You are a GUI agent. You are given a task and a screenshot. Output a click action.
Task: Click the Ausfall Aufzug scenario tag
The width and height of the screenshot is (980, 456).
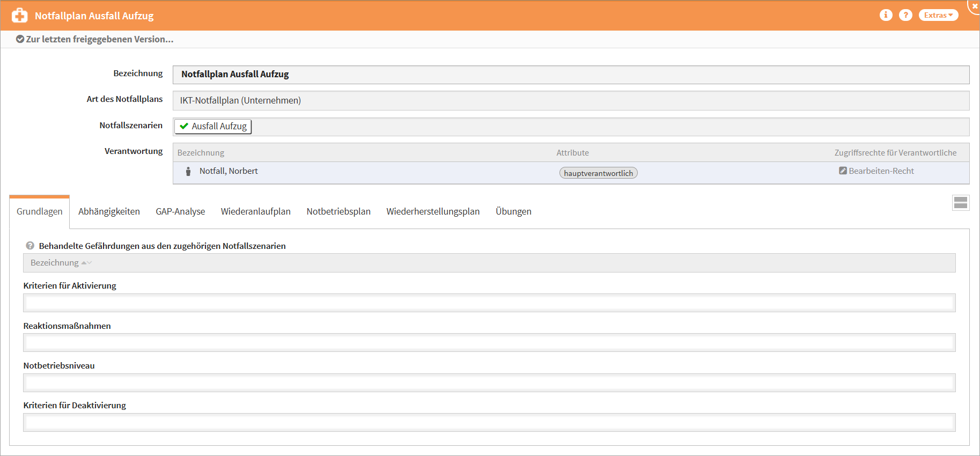click(213, 126)
